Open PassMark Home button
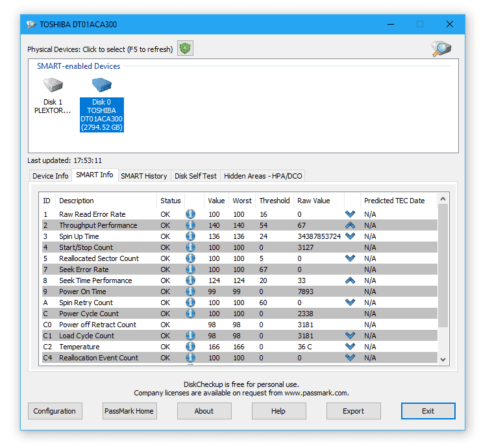Image resolution: width=492 pixels, height=448 pixels. tap(130, 411)
